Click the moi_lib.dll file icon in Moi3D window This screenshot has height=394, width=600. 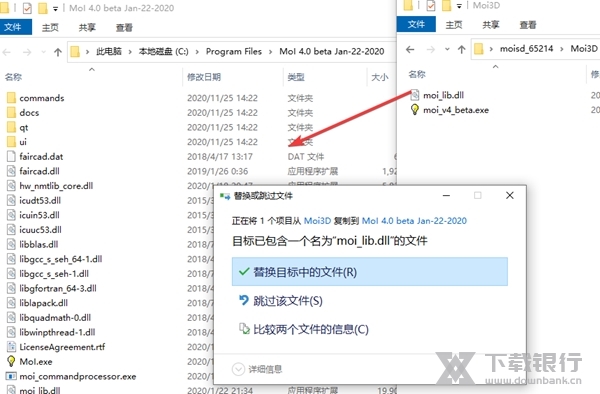pos(415,95)
